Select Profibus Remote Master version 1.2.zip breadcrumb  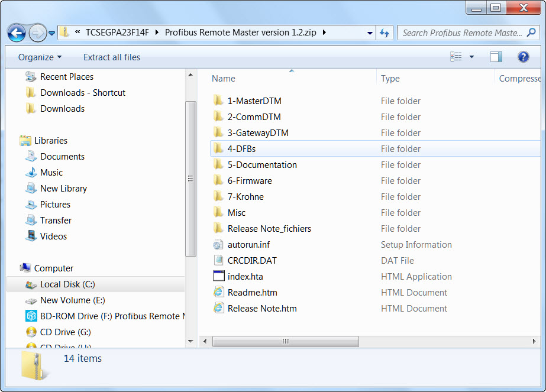[241, 33]
